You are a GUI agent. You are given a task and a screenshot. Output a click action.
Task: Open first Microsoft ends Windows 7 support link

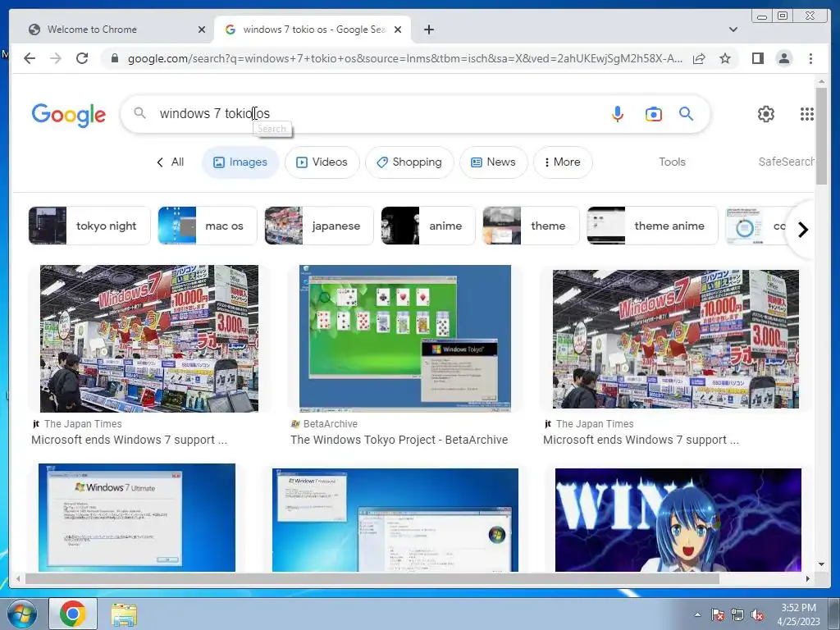tap(129, 440)
